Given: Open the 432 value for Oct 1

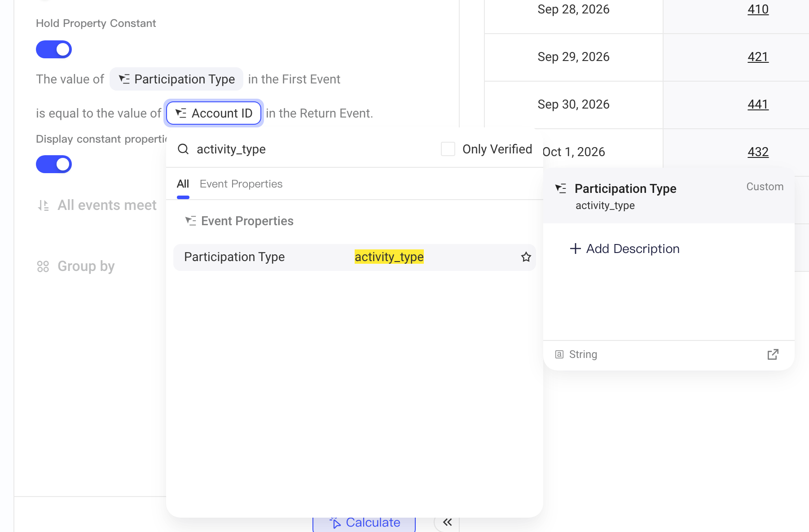Looking at the screenshot, I should tap(758, 152).
